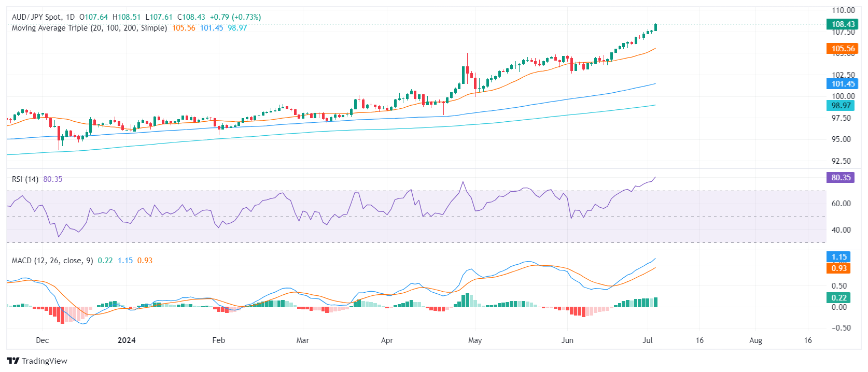Click the orange 105.56 price axis tag
This screenshot has width=868, height=372.
point(843,49)
